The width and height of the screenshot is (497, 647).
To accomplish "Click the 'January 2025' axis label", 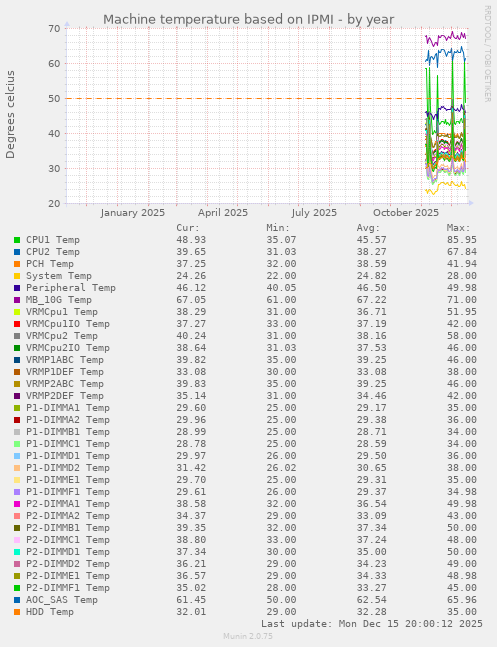I will click(x=133, y=213).
